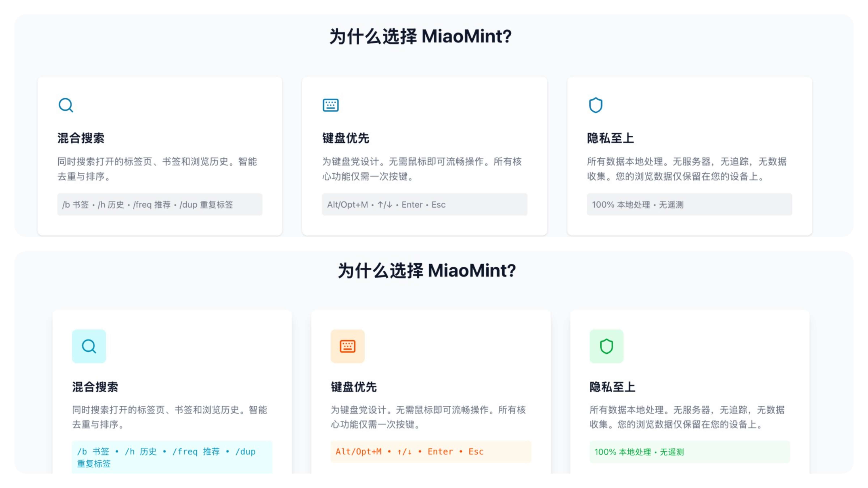Click the gray chip reading "/b 书签 · /h 历史"
Screen dimensions: 868x488
[160, 204]
